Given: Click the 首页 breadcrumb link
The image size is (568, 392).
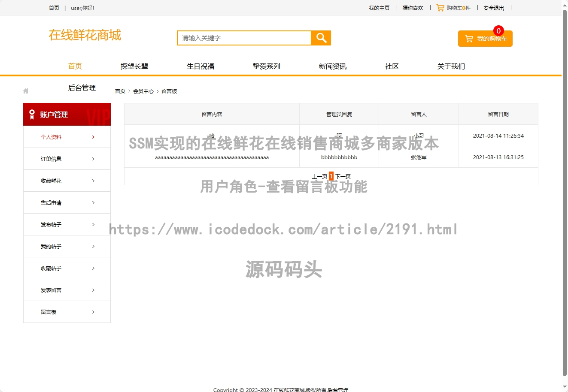Looking at the screenshot, I should point(120,91).
